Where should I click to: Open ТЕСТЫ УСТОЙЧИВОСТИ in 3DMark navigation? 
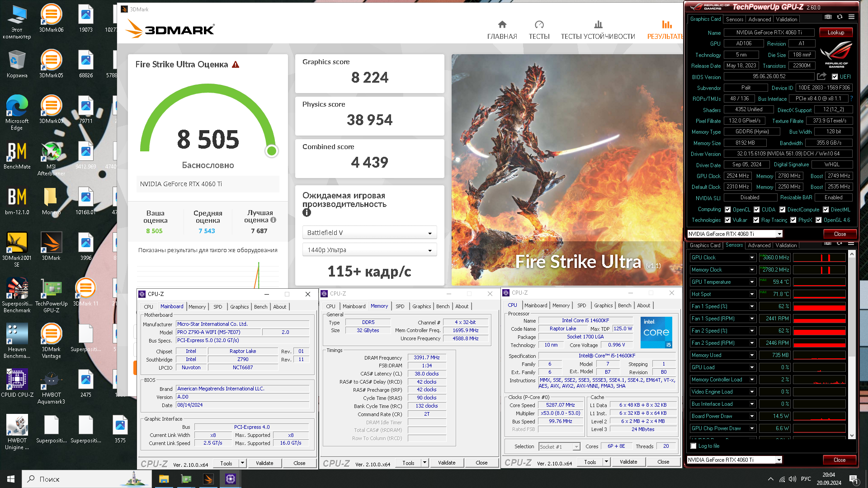click(598, 30)
